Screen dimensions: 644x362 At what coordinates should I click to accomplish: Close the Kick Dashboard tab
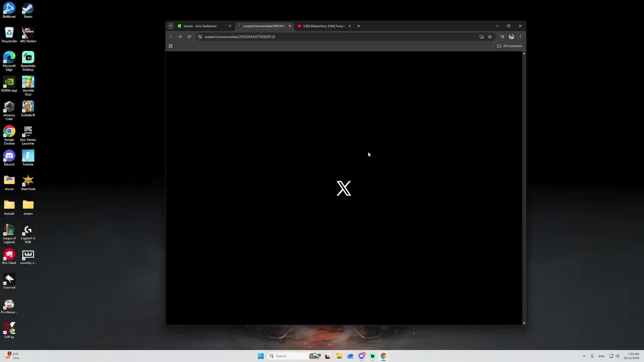(x=230, y=26)
